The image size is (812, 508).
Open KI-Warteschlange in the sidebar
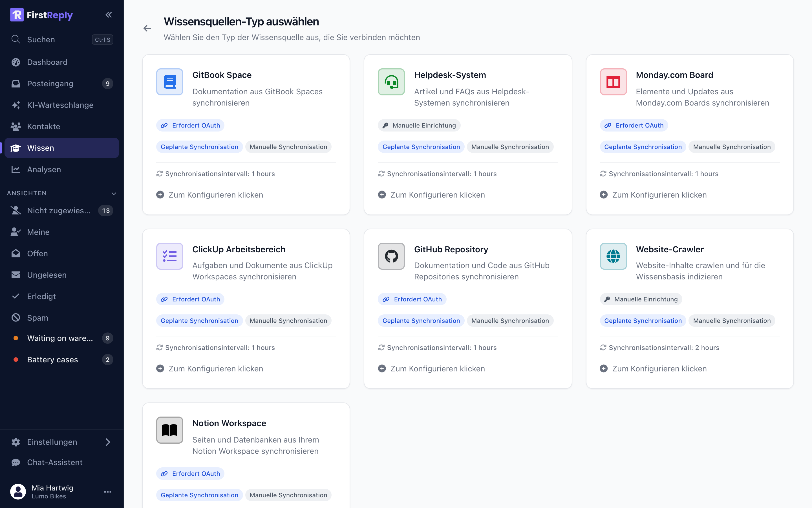pos(62,105)
